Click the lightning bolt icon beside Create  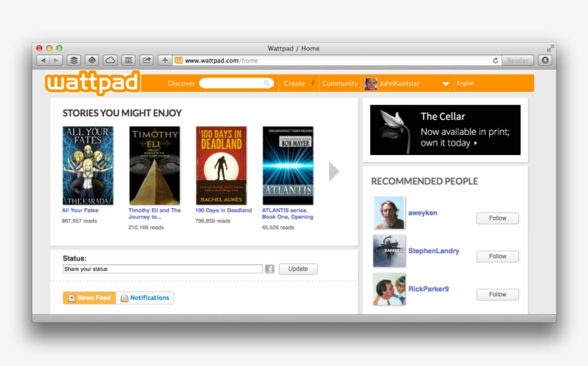click(313, 83)
